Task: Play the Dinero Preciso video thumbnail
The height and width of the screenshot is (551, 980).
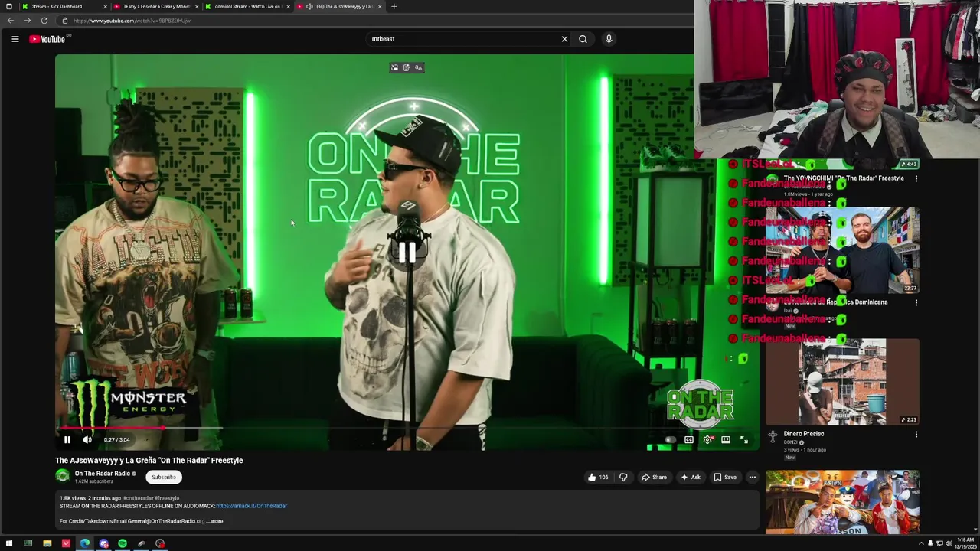Action: (842, 382)
